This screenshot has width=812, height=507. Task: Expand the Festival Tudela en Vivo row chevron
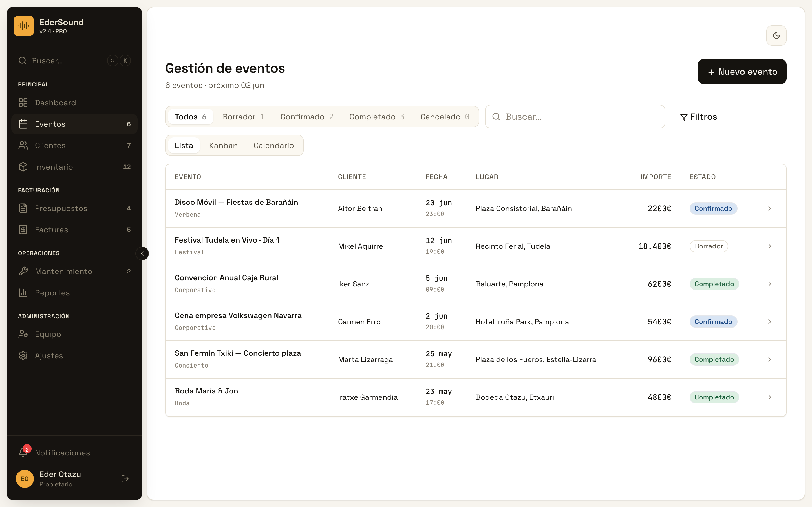tap(769, 246)
